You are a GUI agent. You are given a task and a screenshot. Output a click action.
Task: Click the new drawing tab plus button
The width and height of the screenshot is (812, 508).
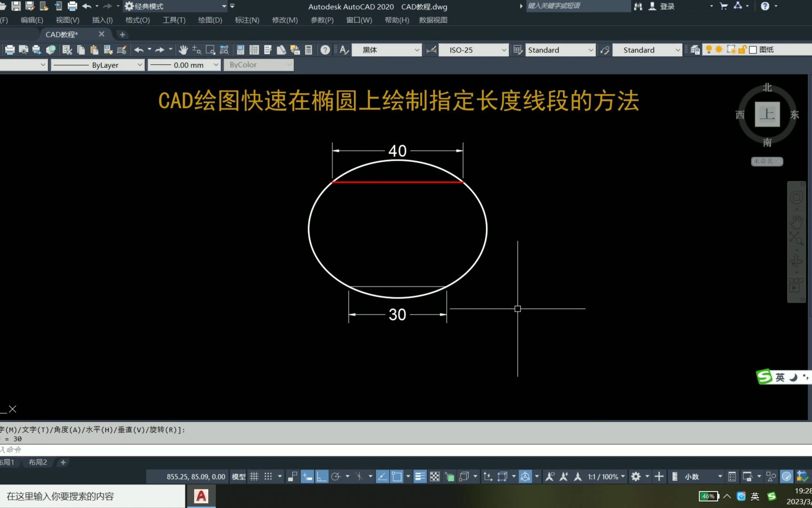pyautogui.click(x=122, y=34)
